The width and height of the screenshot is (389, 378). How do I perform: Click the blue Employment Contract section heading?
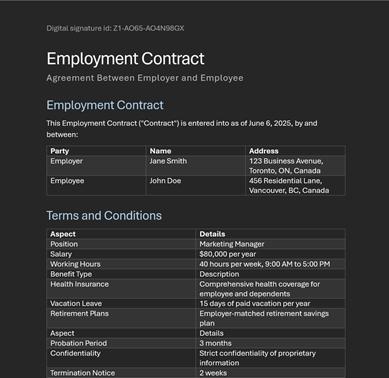pyautogui.click(x=105, y=105)
